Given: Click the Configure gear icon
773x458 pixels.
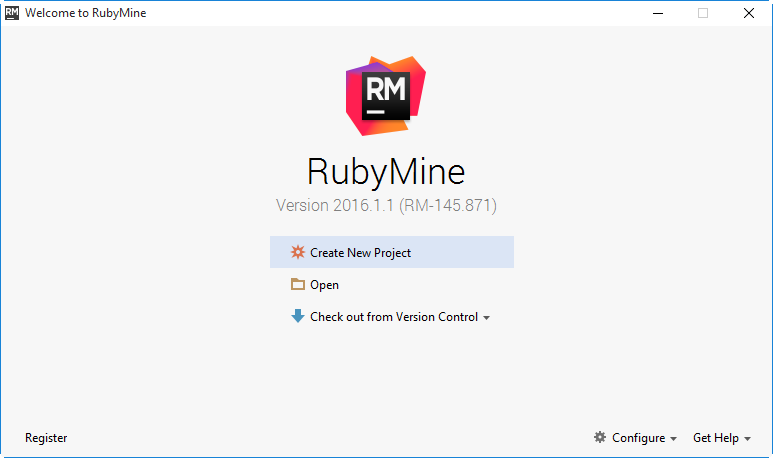Looking at the screenshot, I should [x=599, y=437].
